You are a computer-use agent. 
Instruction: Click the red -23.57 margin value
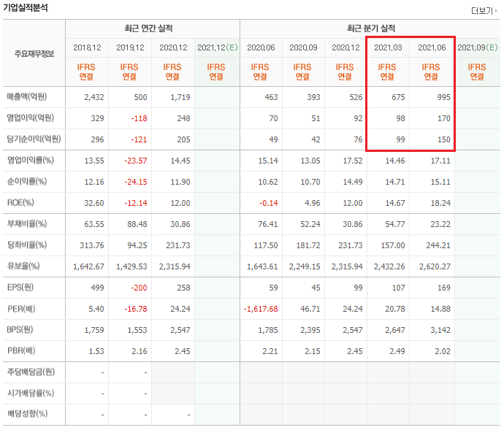(x=136, y=161)
